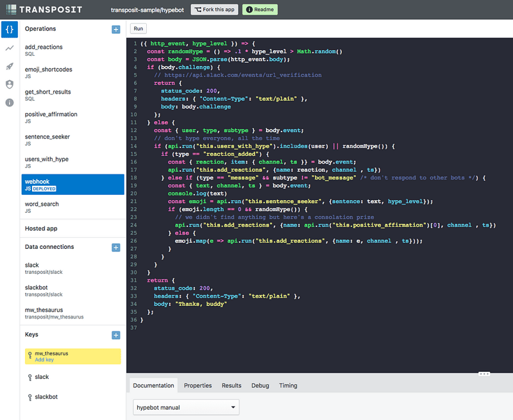The height and width of the screenshot is (420, 513).
Task: Click the Data connections section heading
Action: tap(49, 247)
